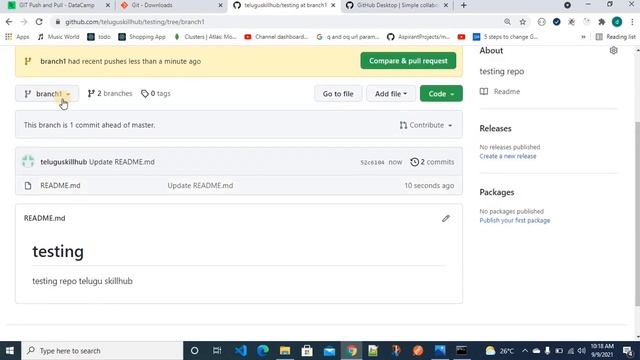This screenshot has width=640, height=360.
Task: Open the Reading list
Action: (616, 37)
